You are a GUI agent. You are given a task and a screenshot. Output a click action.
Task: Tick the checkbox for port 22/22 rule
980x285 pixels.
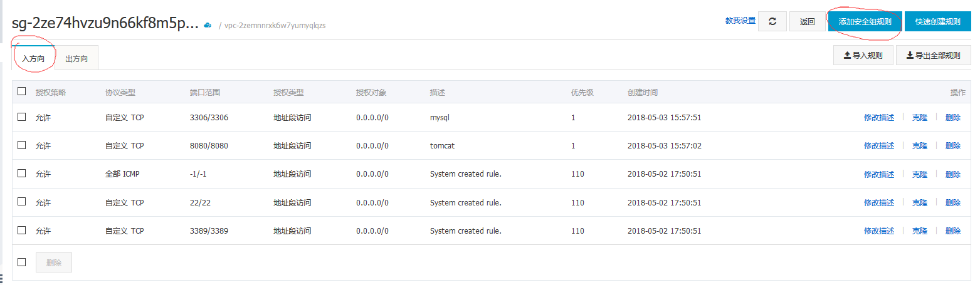click(x=22, y=202)
